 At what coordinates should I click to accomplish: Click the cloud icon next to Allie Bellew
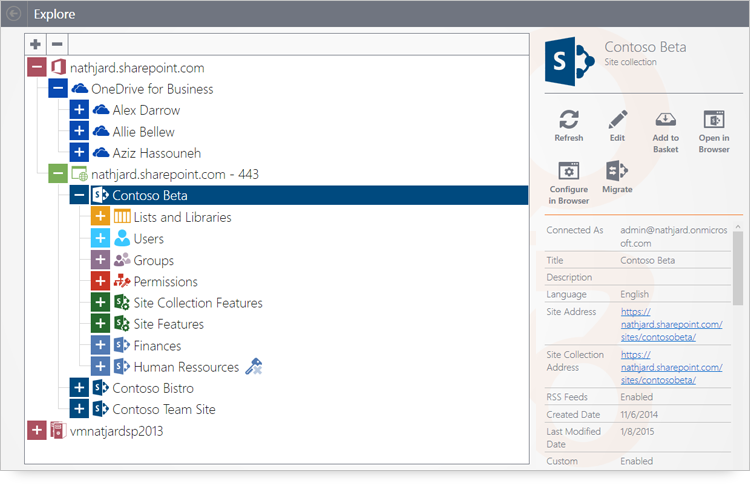(x=101, y=131)
